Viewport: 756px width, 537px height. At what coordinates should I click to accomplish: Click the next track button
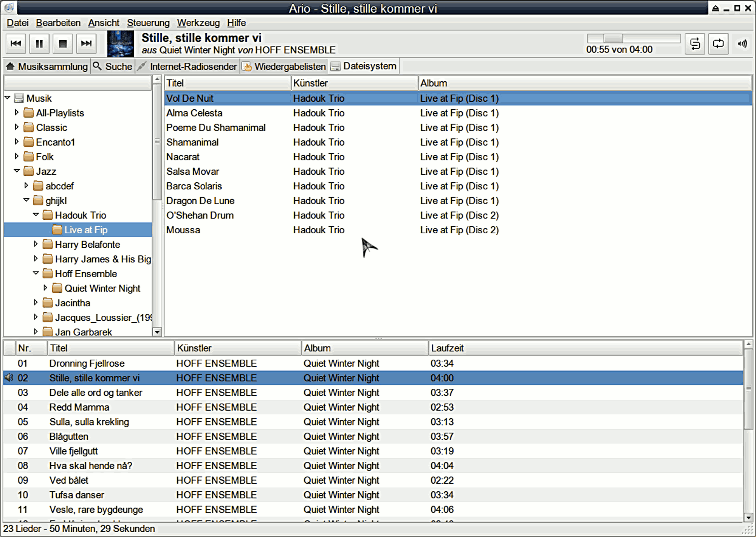(86, 43)
